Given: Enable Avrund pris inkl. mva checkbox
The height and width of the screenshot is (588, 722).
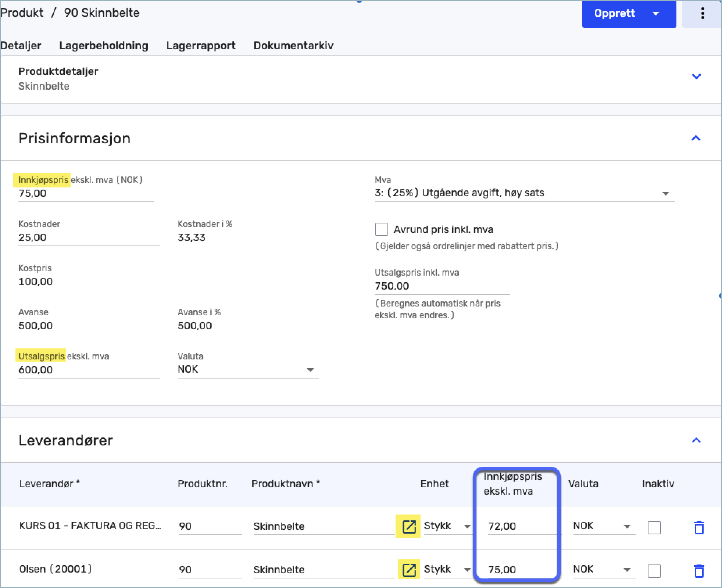Looking at the screenshot, I should [381, 229].
